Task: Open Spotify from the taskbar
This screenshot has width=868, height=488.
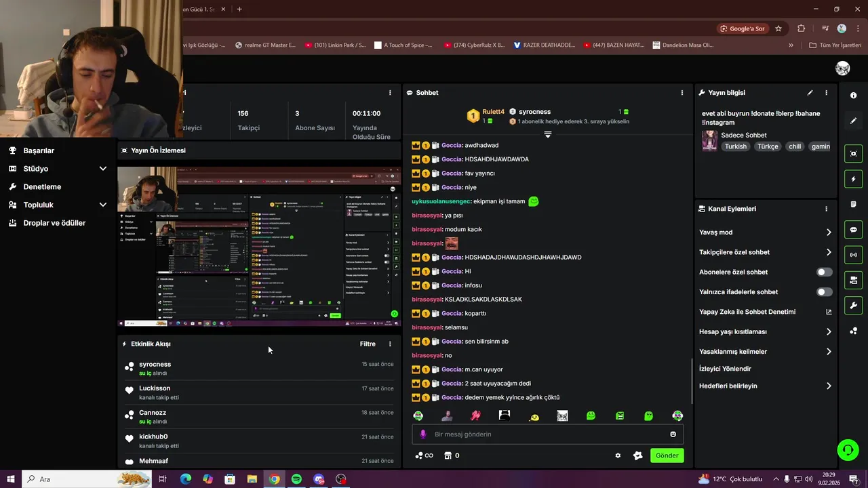Action: pos(296,479)
